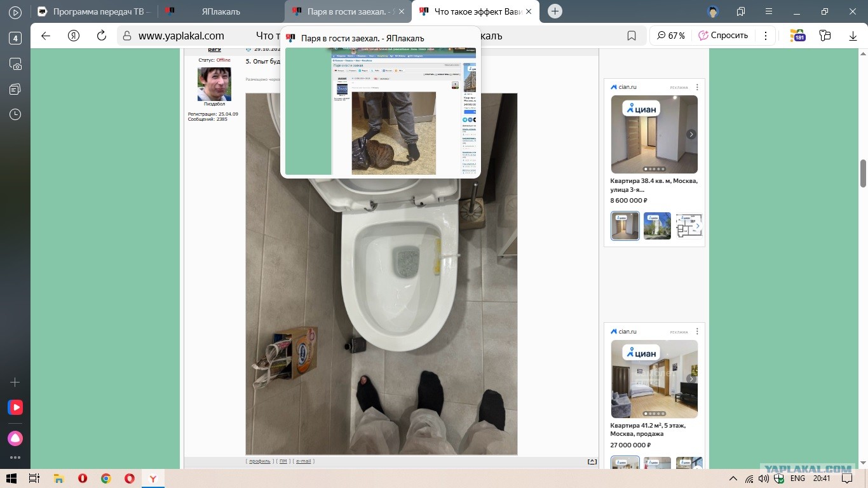This screenshot has width=868, height=488.
Task: Click the price 27 000 000 ₽
Action: click(x=630, y=445)
